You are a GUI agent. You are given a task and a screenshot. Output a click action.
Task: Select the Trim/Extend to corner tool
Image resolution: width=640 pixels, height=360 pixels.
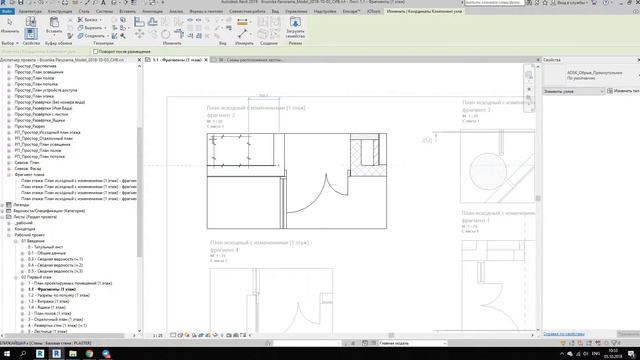pyautogui.click(x=179, y=34)
